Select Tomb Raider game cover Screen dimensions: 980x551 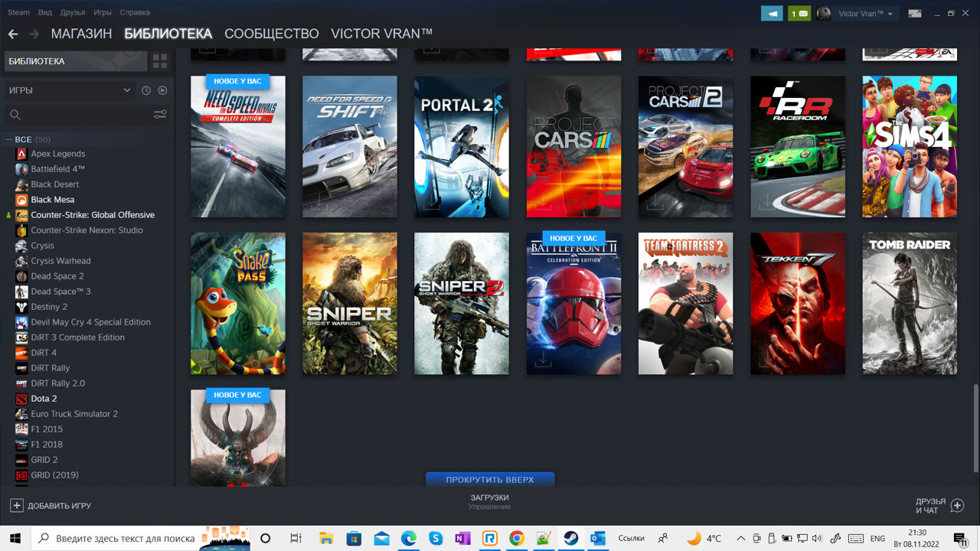(x=910, y=304)
